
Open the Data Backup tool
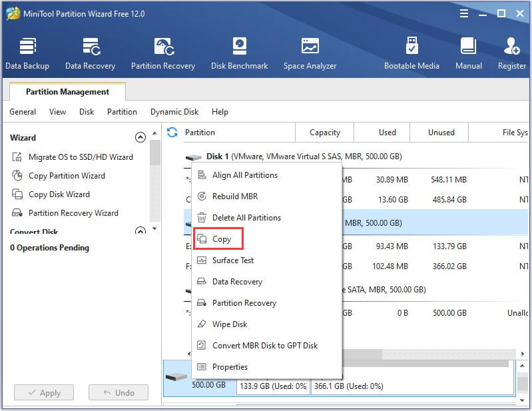(27, 53)
